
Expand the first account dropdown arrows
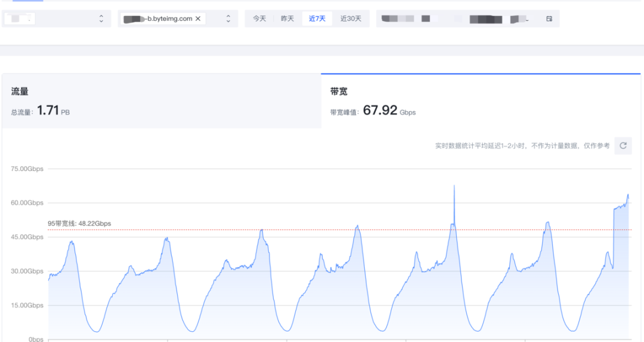101,19
